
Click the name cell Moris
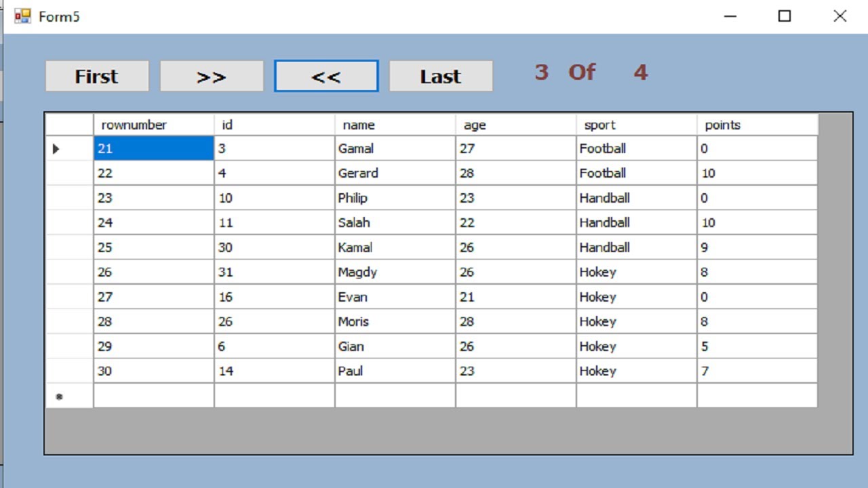395,321
